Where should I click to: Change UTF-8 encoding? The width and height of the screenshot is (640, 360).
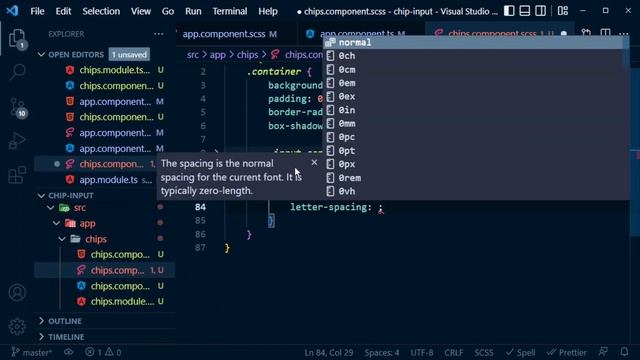[422, 353]
